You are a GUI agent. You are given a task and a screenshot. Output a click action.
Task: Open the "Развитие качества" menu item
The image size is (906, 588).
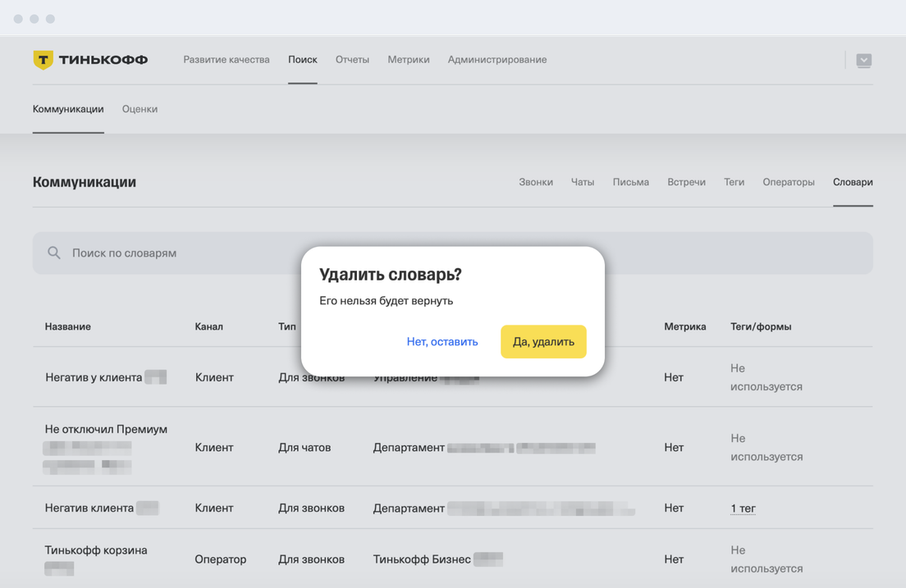(226, 60)
